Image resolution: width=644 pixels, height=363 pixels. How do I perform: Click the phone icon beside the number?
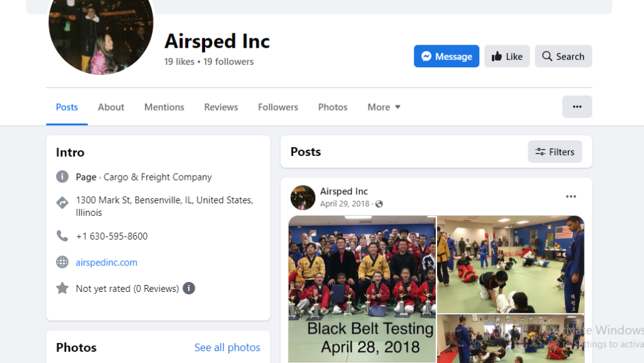point(62,236)
